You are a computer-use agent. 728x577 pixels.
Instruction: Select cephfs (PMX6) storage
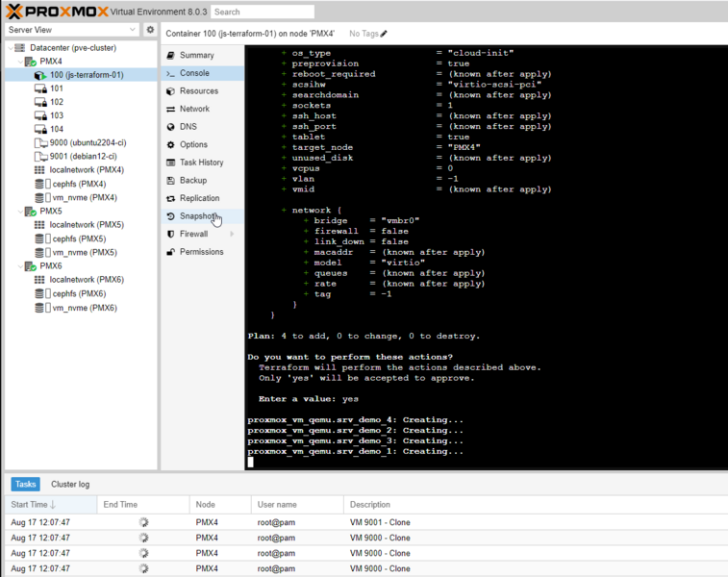(x=81, y=294)
